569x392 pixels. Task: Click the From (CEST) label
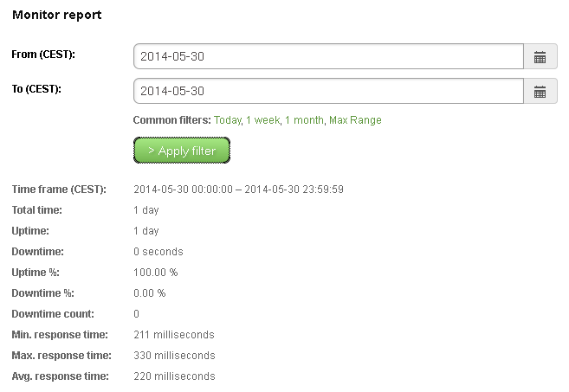click(43, 55)
